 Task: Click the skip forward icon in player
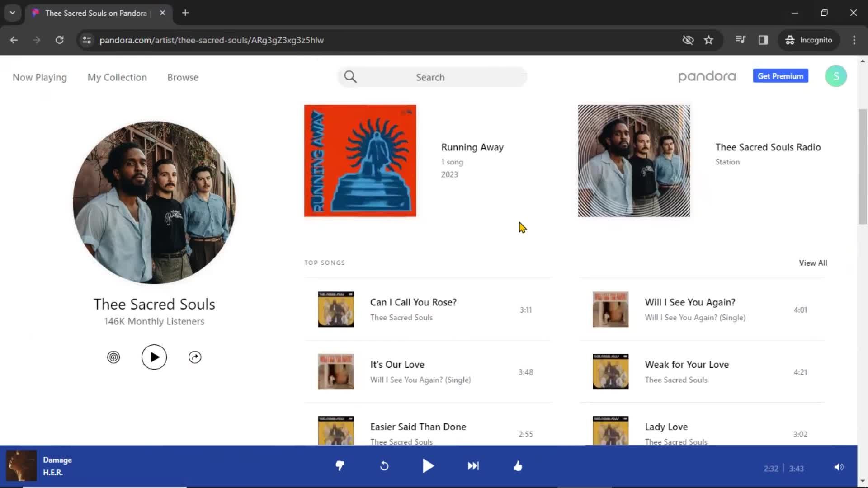click(x=473, y=466)
